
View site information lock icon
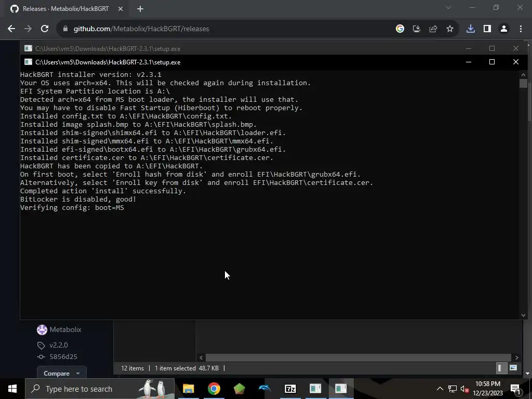(x=65, y=29)
